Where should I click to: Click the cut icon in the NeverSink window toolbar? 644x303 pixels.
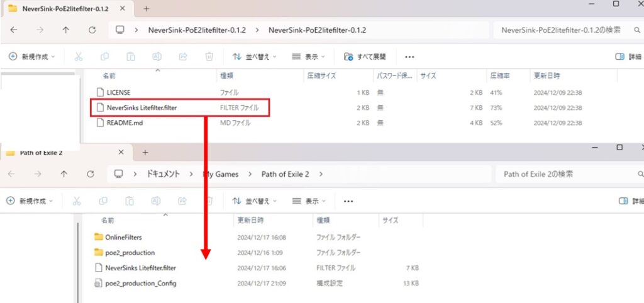pos(79,57)
